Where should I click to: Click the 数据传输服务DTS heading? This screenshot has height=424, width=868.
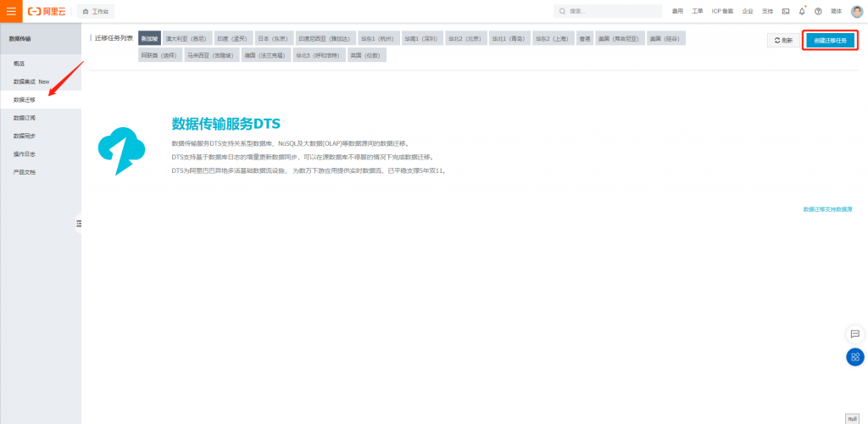click(225, 124)
